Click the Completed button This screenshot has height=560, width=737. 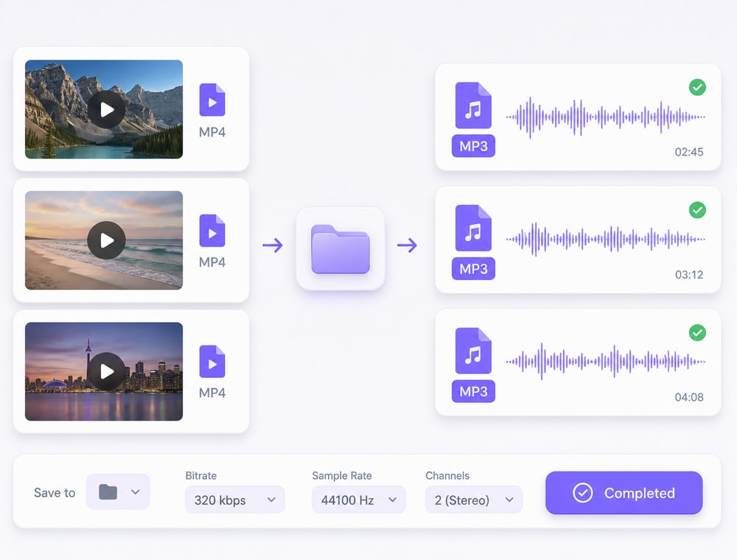tap(624, 493)
